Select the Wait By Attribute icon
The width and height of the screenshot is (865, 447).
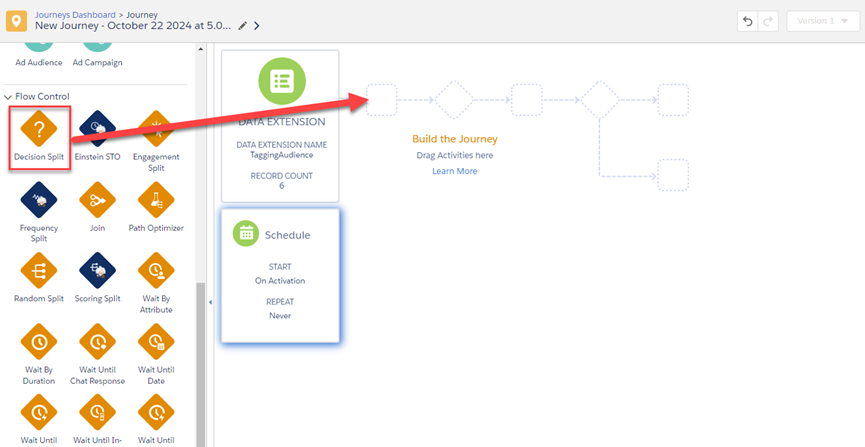coord(156,271)
